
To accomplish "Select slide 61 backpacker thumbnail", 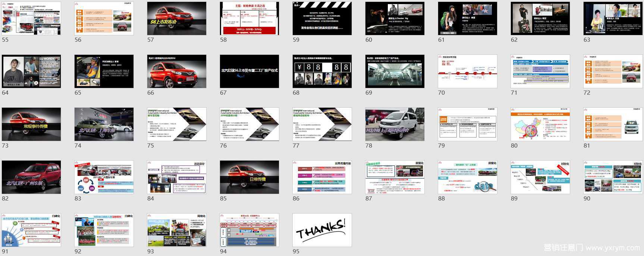I will coord(468,18).
